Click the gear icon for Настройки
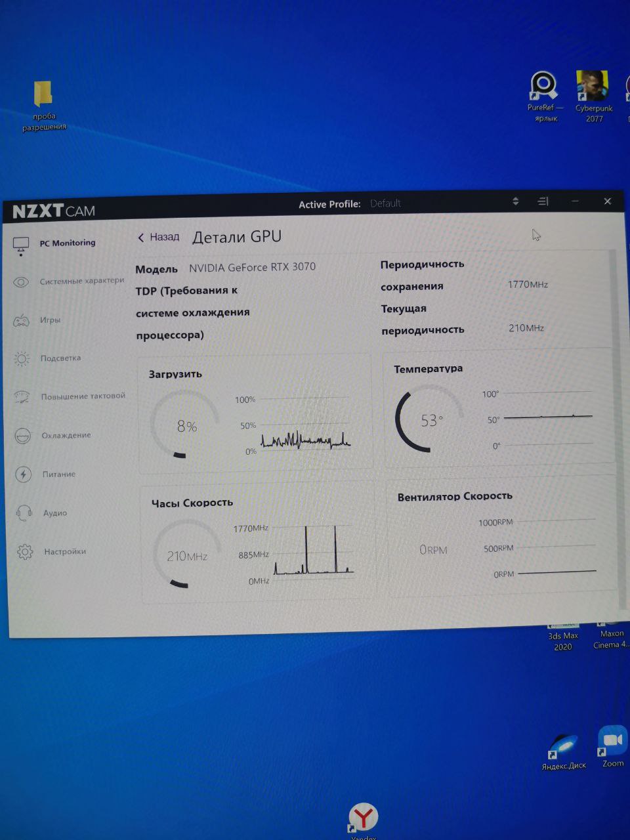630x840 pixels. [x=25, y=552]
